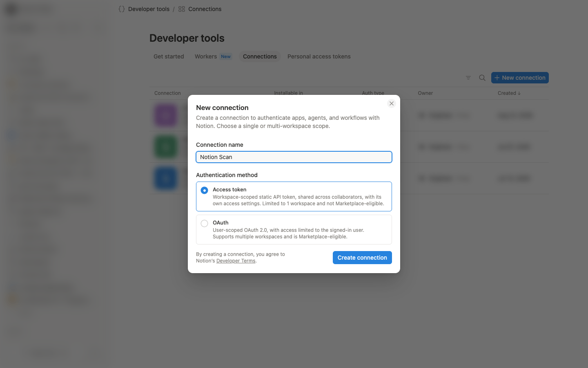Screen dimensions: 588x368
Task: Switch to the Get started tab
Action: coord(169,56)
